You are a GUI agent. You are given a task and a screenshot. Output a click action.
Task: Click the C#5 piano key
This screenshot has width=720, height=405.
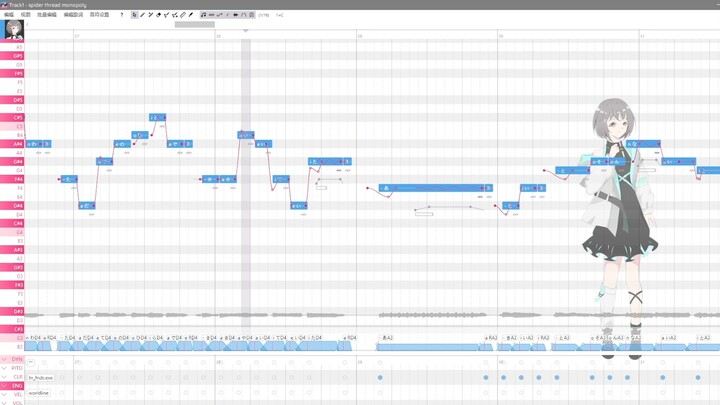pyautogui.click(x=12, y=118)
